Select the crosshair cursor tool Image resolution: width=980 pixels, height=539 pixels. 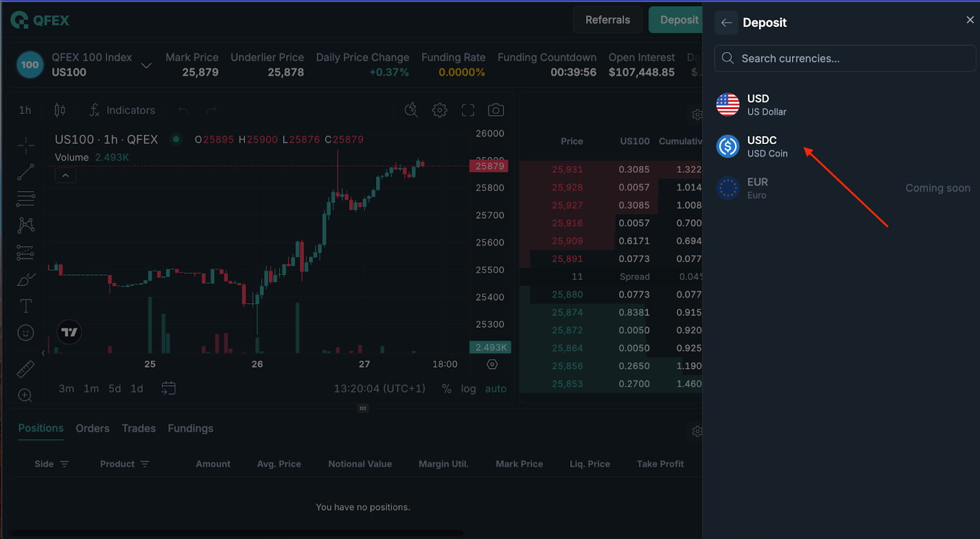pyautogui.click(x=26, y=145)
